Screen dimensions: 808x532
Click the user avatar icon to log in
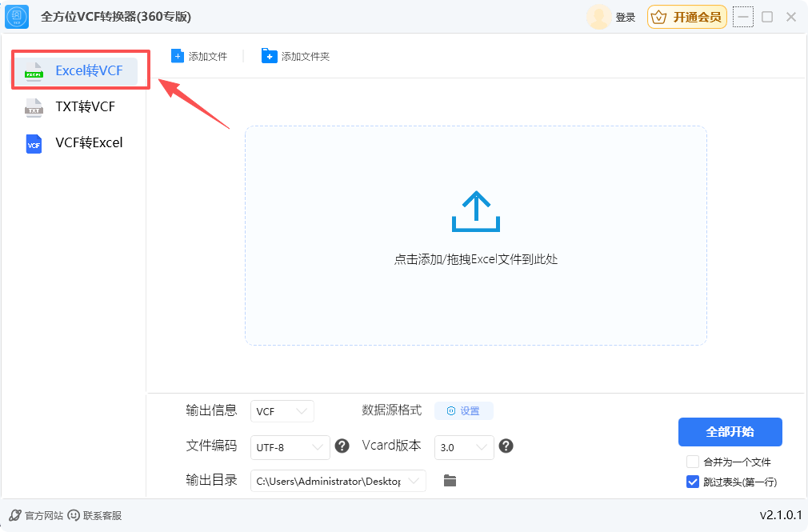(598, 17)
